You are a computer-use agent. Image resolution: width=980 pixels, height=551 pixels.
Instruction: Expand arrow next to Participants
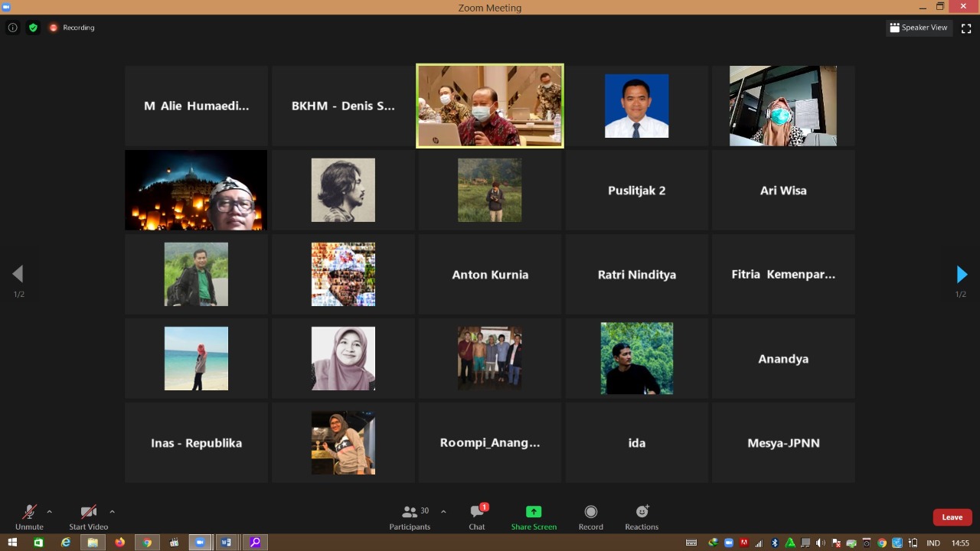[x=443, y=511]
